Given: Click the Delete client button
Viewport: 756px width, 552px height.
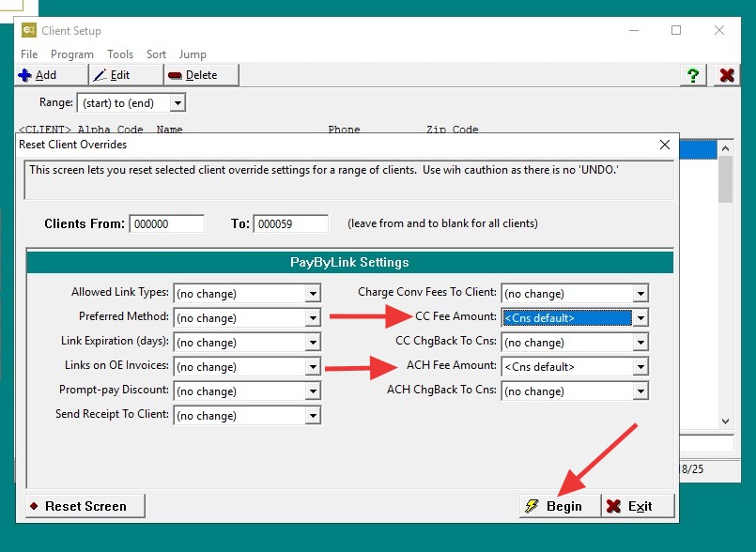Looking at the screenshot, I should tap(202, 75).
